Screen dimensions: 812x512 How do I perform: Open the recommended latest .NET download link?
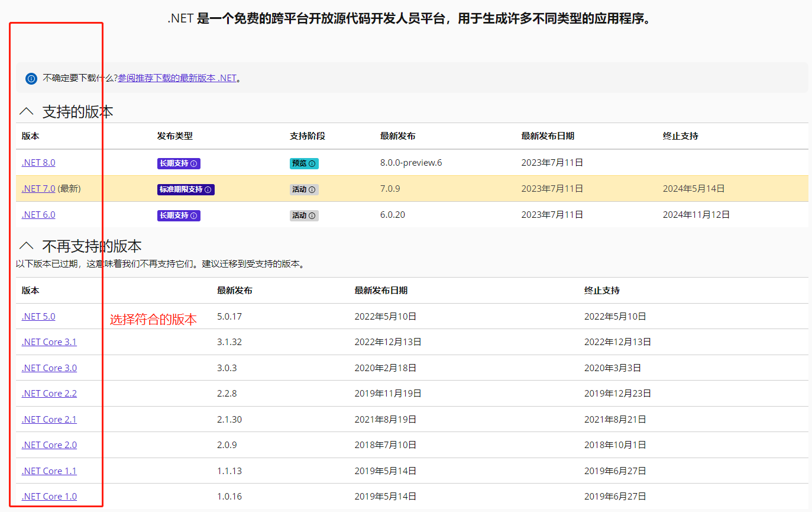177,78
